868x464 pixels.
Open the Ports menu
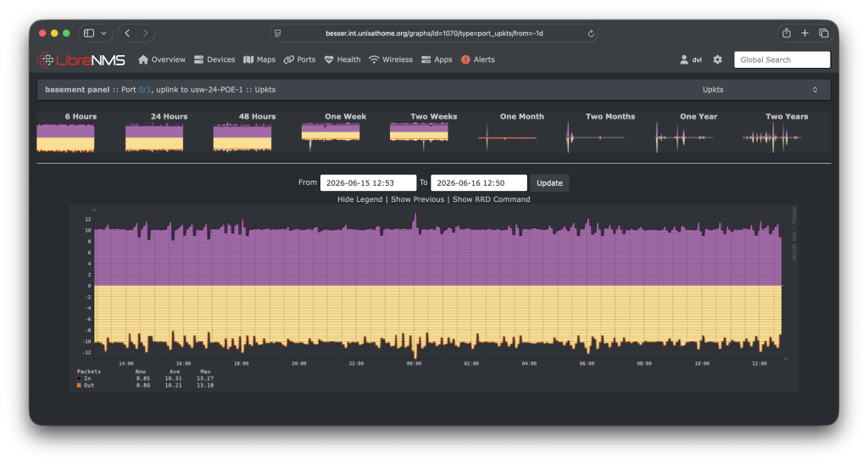(x=299, y=59)
